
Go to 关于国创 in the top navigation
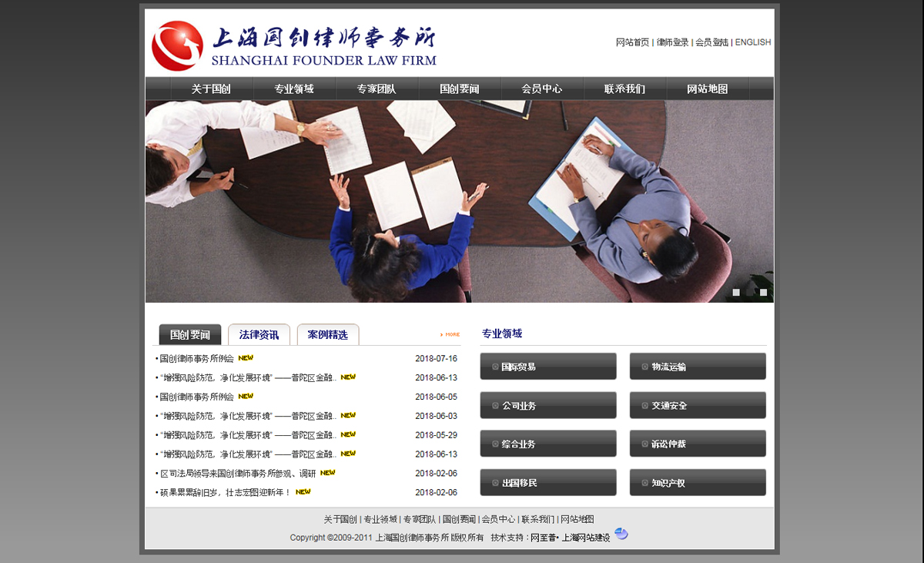click(x=211, y=89)
